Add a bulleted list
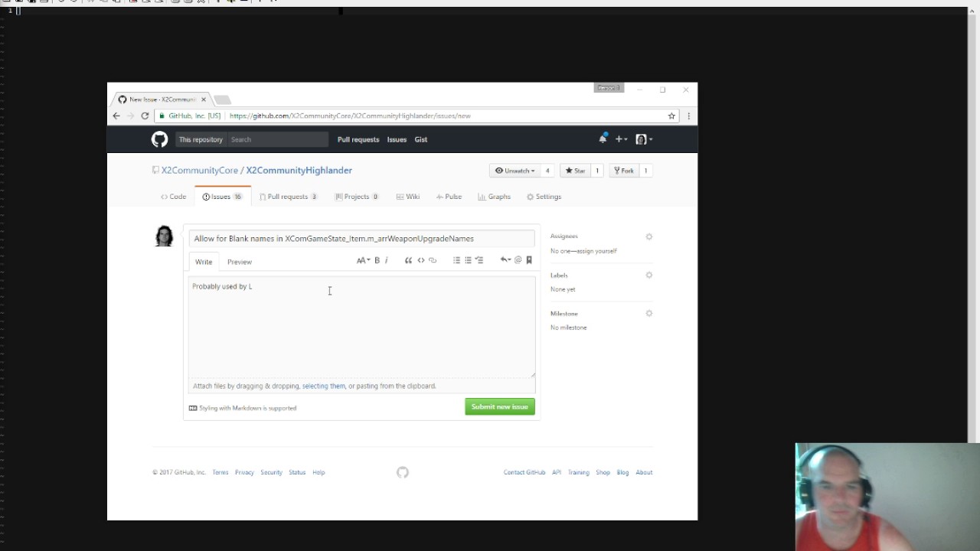 click(456, 260)
